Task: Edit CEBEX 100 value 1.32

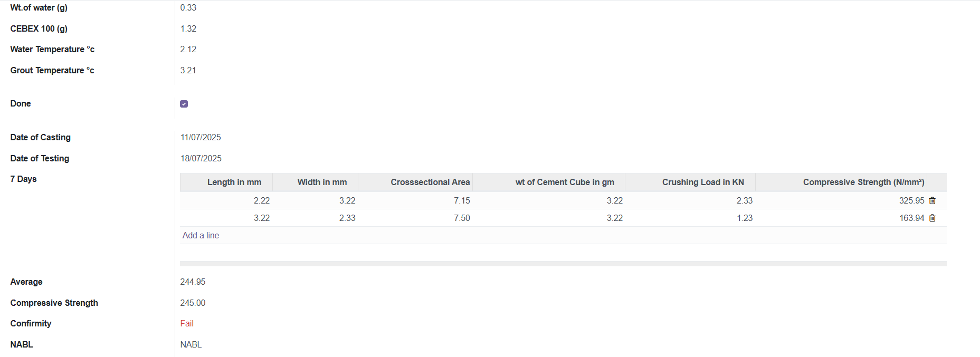Action: pos(188,28)
